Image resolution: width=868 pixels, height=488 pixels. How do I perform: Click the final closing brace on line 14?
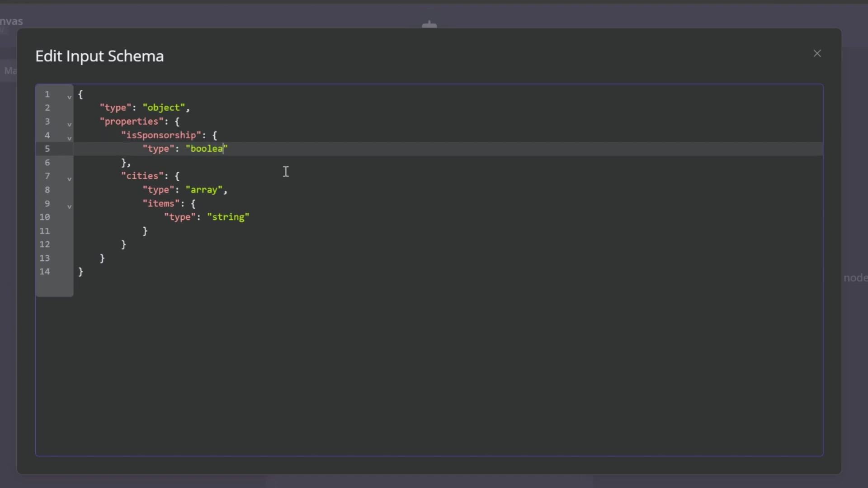pos(81,272)
